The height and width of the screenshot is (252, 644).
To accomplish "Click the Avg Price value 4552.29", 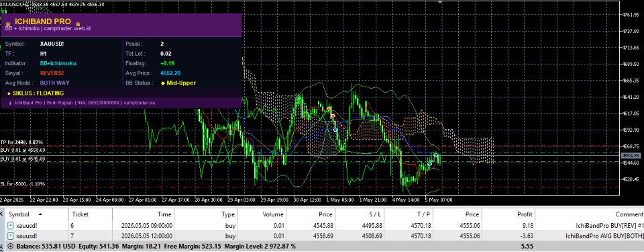I will [x=170, y=73].
